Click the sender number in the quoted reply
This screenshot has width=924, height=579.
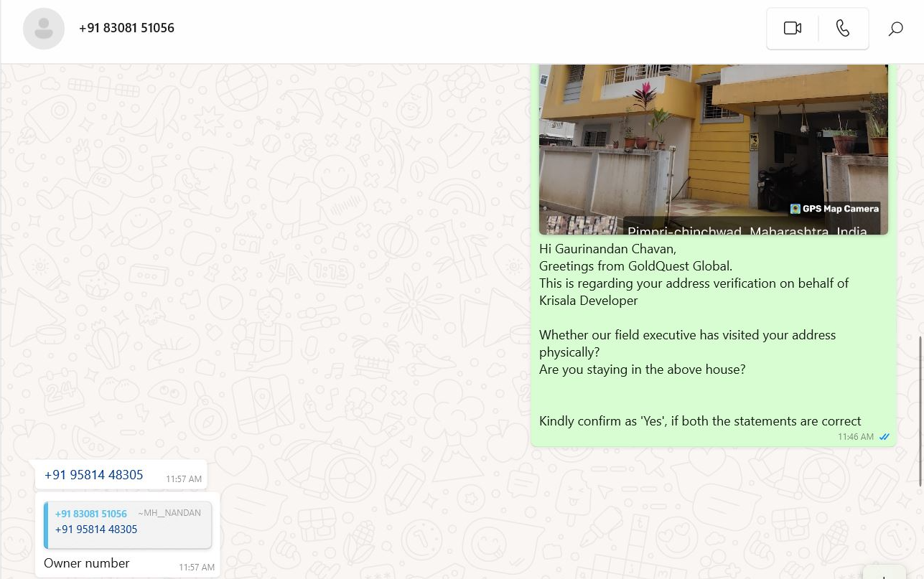pos(91,514)
